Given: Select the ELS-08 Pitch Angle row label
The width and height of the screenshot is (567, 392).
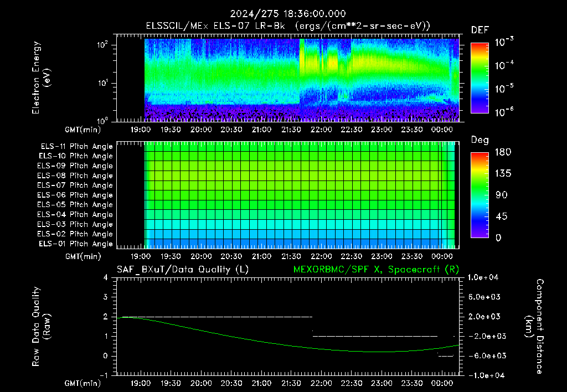Looking at the screenshot, I should (75, 176).
